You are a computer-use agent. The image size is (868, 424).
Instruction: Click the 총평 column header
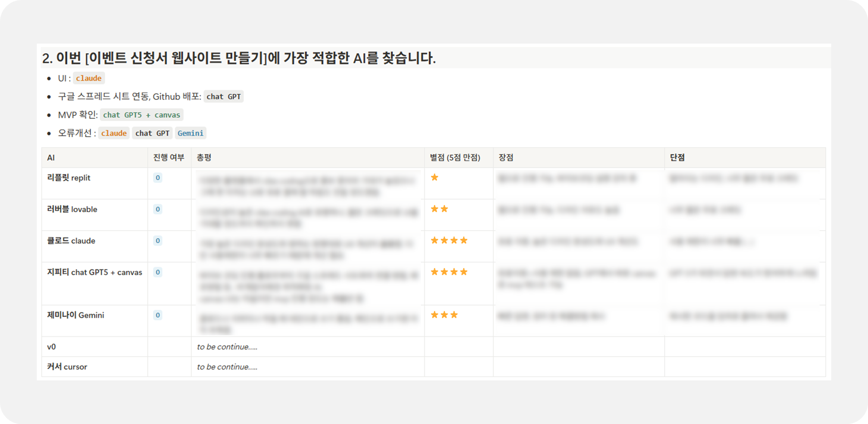coord(204,157)
